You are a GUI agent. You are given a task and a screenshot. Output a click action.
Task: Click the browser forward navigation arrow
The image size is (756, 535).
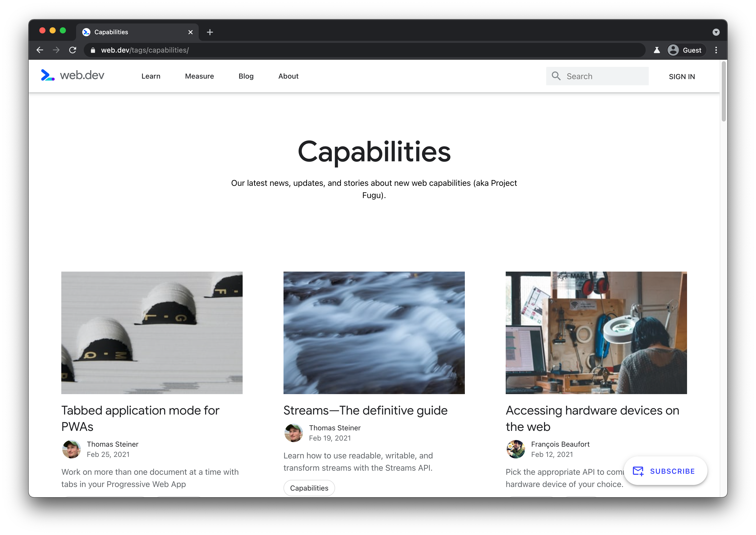pyautogui.click(x=56, y=50)
